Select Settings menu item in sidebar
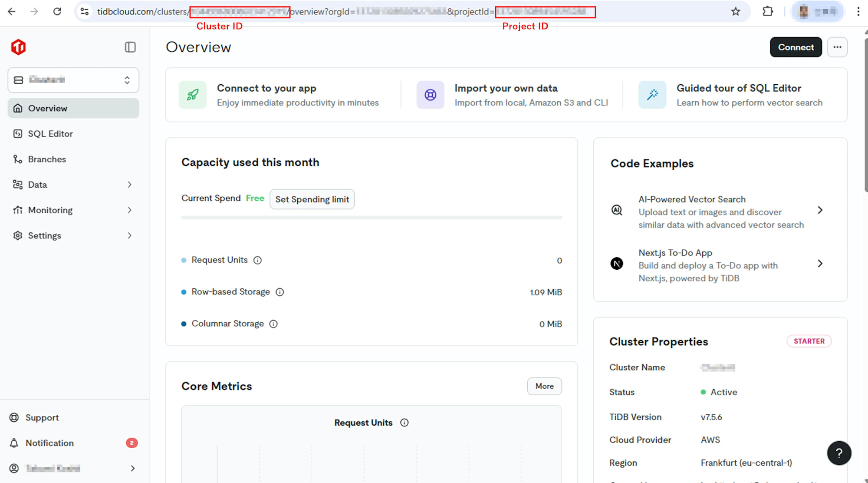The image size is (868, 483). click(x=73, y=235)
